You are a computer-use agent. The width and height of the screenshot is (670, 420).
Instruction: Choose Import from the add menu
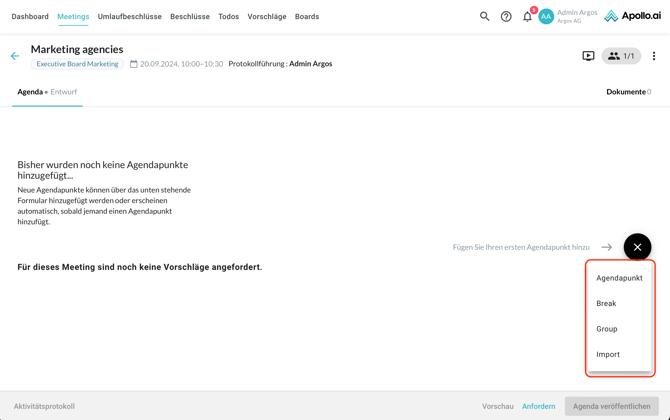point(608,354)
